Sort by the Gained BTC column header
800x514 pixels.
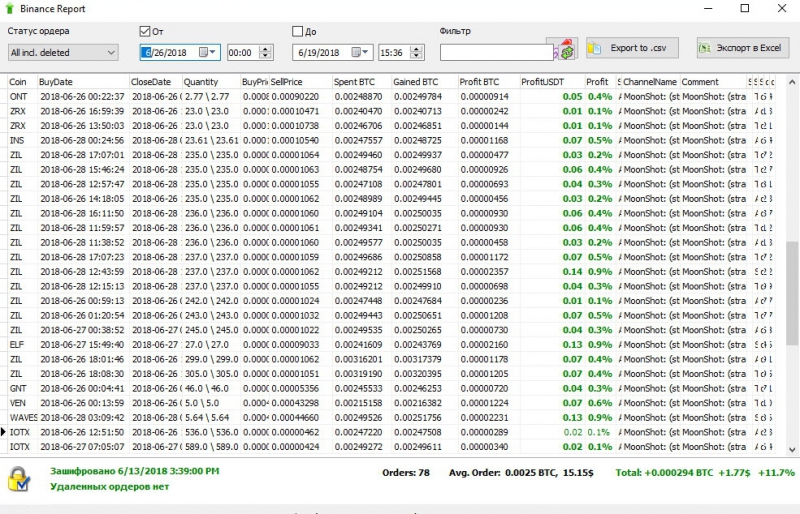[x=424, y=82]
